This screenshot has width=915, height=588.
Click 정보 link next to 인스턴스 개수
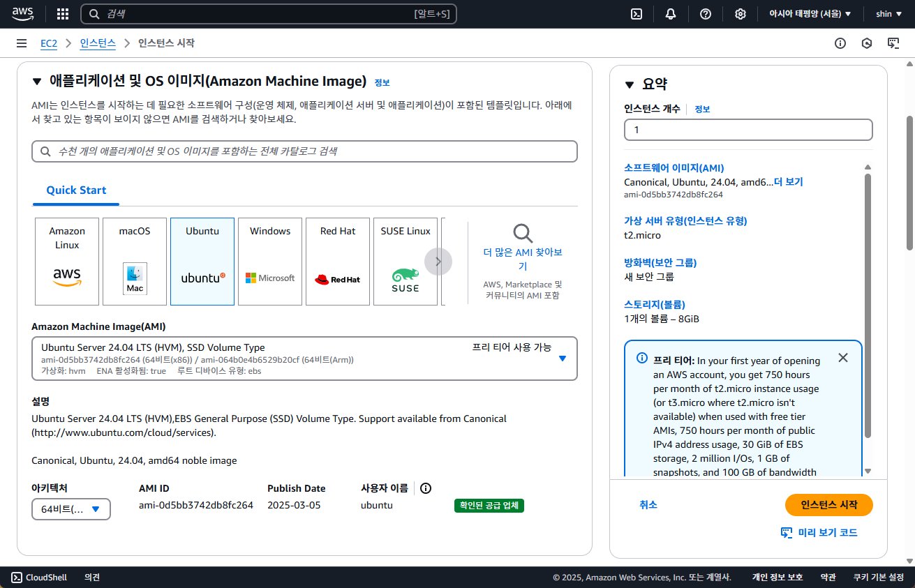pos(702,109)
